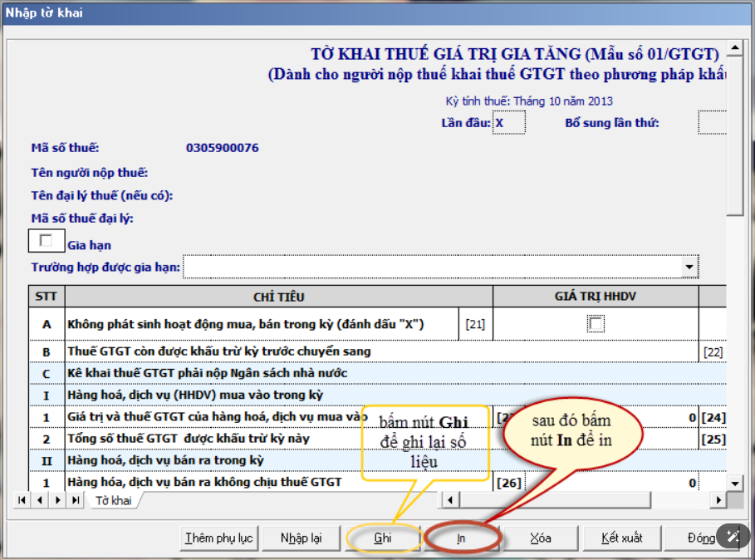755x560 pixels.
Task: Click vertical scrollbar up arrow
Action: (x=735, y=47)
